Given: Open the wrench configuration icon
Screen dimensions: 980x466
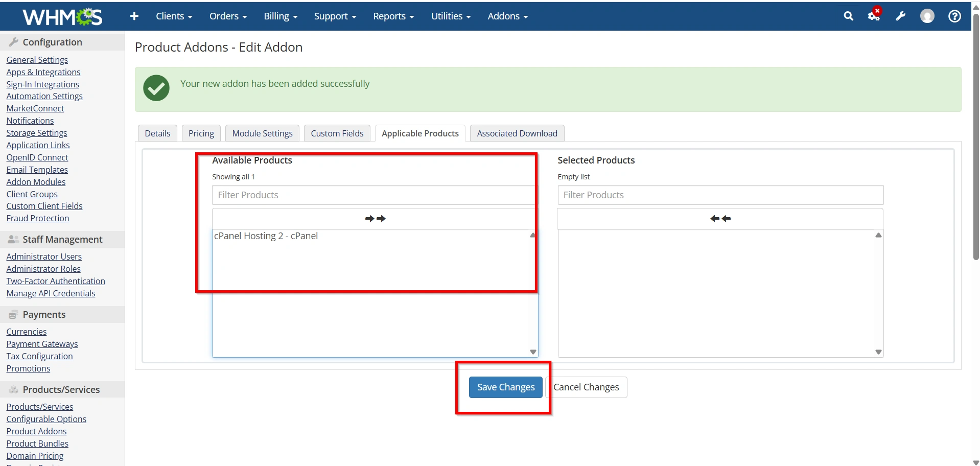Looking at the screenshot, I should pos(901,16).
